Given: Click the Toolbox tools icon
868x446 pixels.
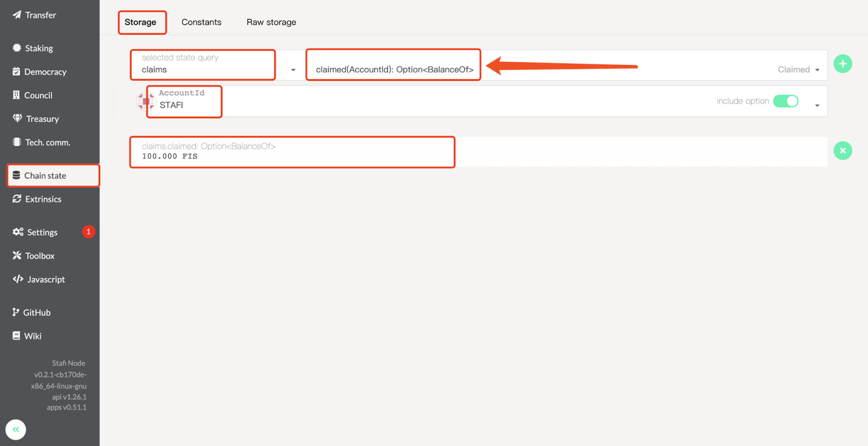Looking at the screenshot, I should click(x=17, y=256).
